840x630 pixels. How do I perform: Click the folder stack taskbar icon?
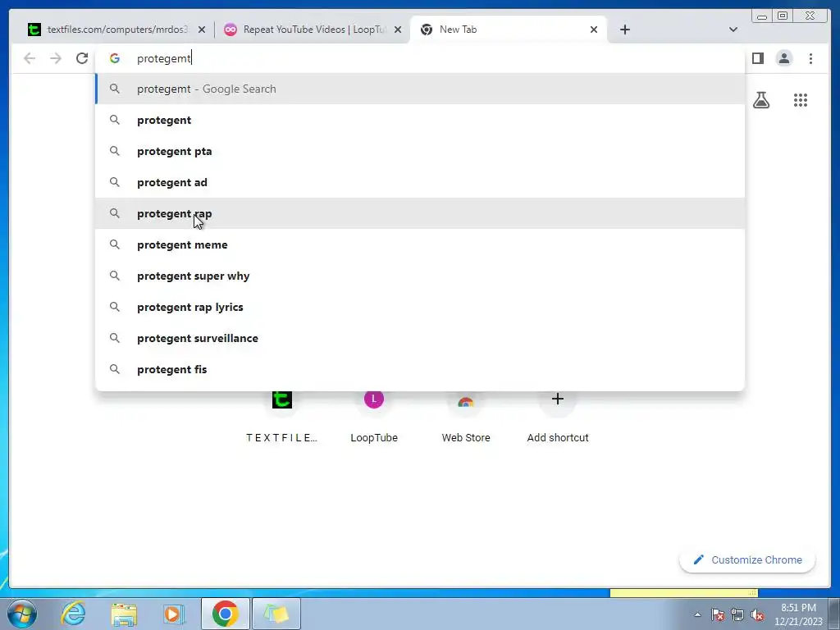click(x=276, y=614)
